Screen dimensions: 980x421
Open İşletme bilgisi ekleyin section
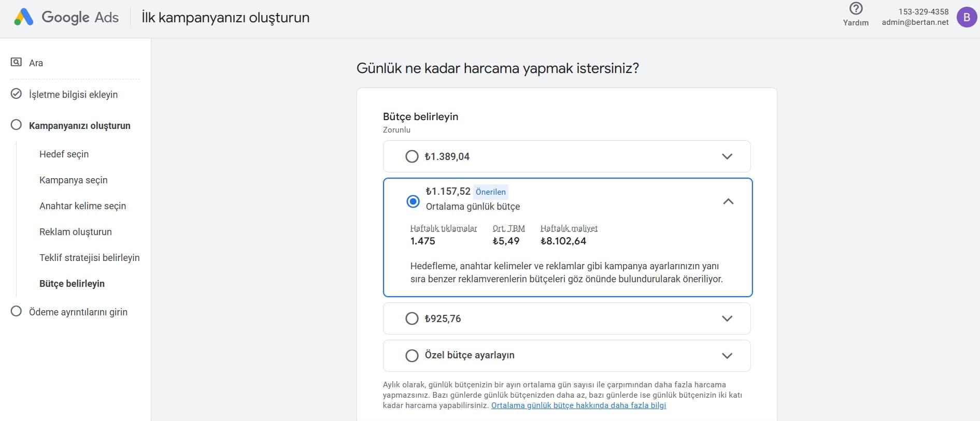(x=73, y=94)
